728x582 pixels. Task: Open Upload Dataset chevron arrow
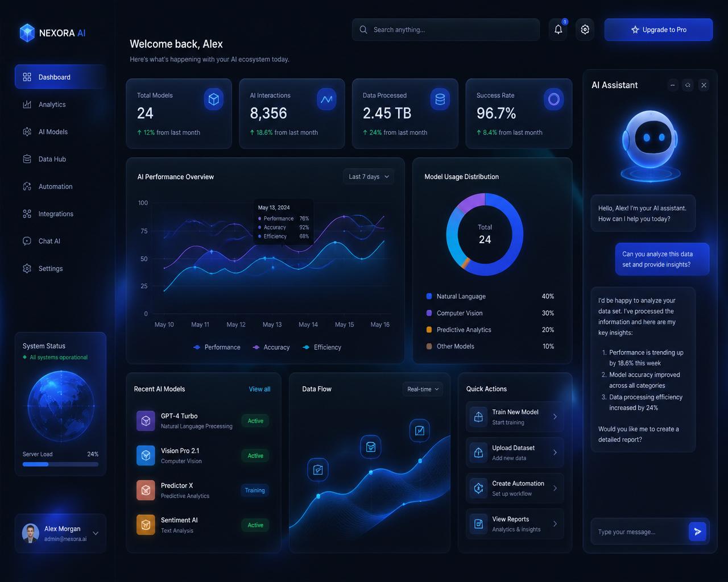555,452
